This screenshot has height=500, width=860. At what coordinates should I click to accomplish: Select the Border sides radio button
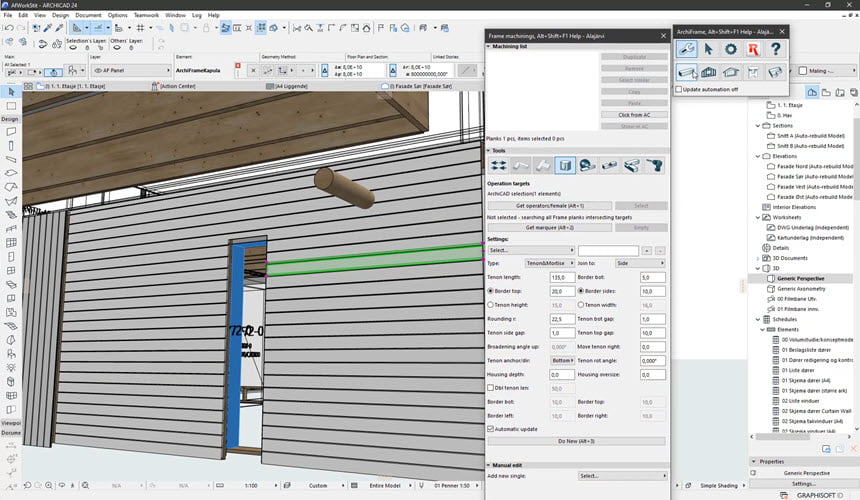tap(581, 291)
